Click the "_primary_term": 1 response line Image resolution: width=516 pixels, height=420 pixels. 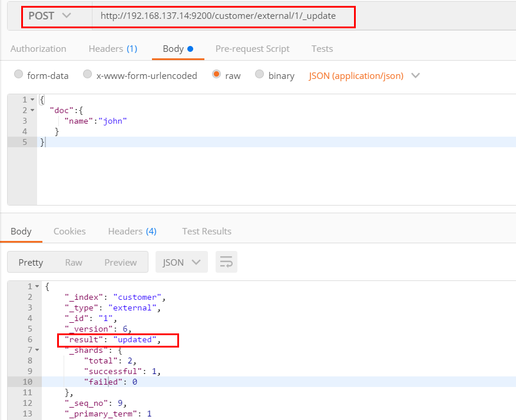click(108, 414)
